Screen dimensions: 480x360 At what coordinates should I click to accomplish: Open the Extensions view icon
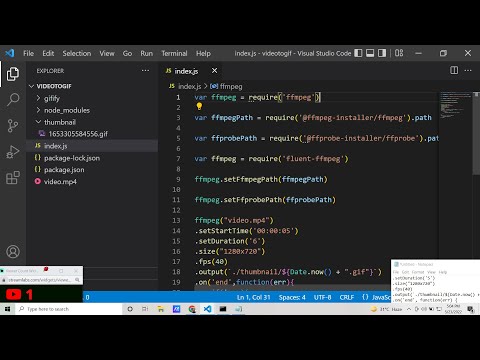13,178
